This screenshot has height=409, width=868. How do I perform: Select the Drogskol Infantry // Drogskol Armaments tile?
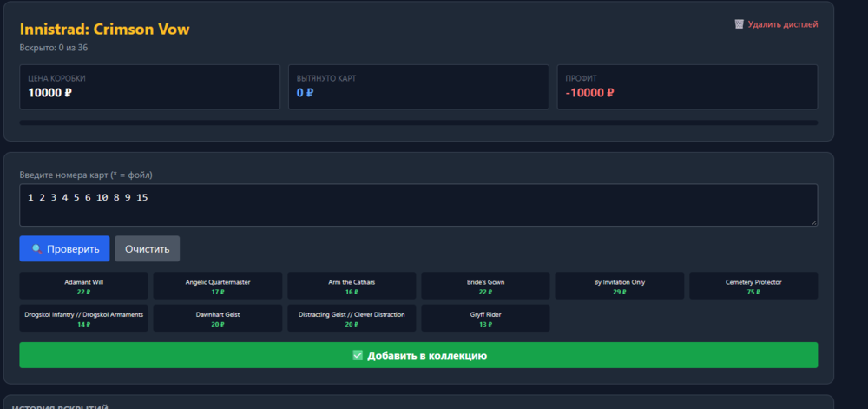pyautogui.click(x=83, y=318)
